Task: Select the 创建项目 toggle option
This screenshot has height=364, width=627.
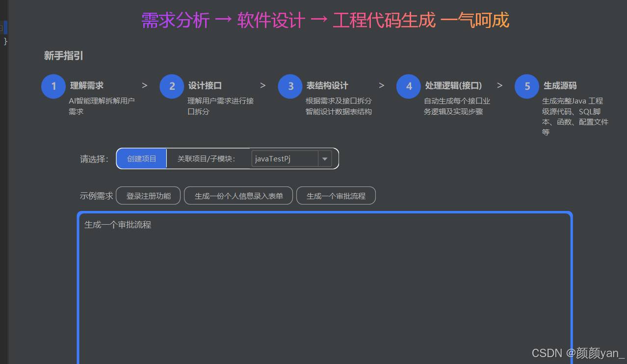Action: pos(142,158)
